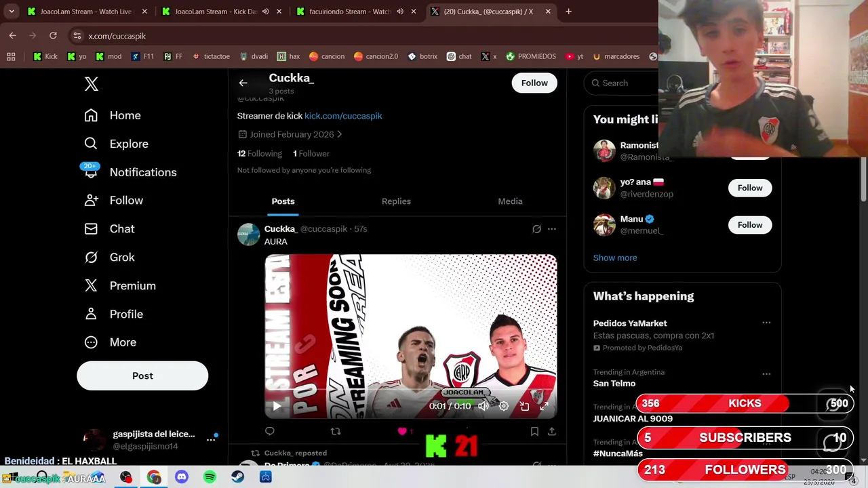Follow Manu from suggestions
Viewport: 868px width, 488px height.
(750, 225)
